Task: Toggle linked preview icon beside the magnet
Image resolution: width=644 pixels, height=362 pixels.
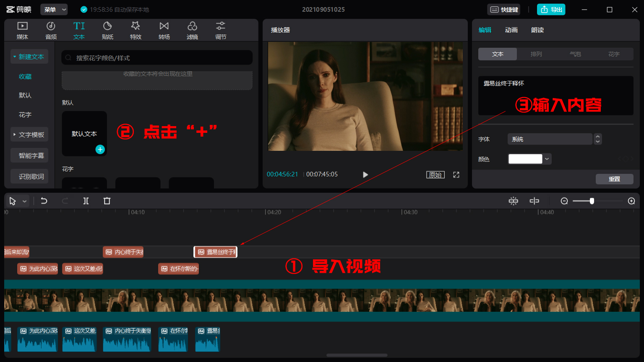Action: click(x=534, y=201)
